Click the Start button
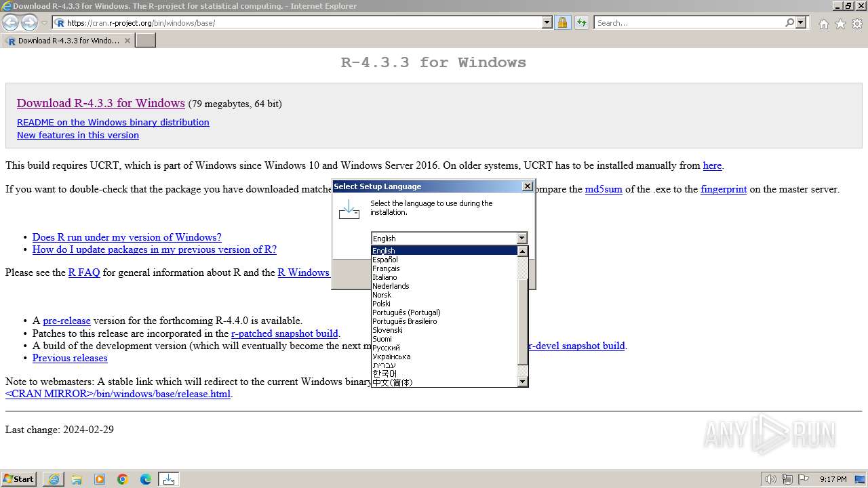Image resolution: width=868 pixels, height=488 pixels. pyautogui.click(x=19, y=479)
